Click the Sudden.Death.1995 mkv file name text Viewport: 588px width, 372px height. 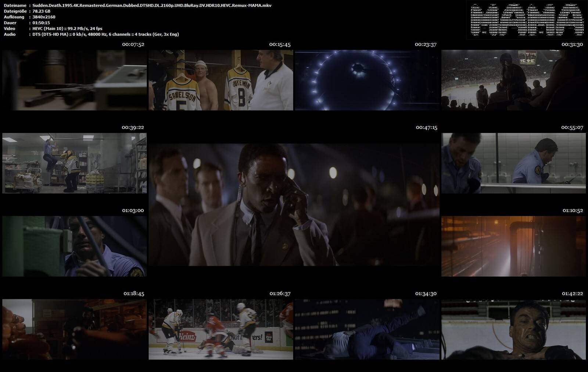click(152, 6)
